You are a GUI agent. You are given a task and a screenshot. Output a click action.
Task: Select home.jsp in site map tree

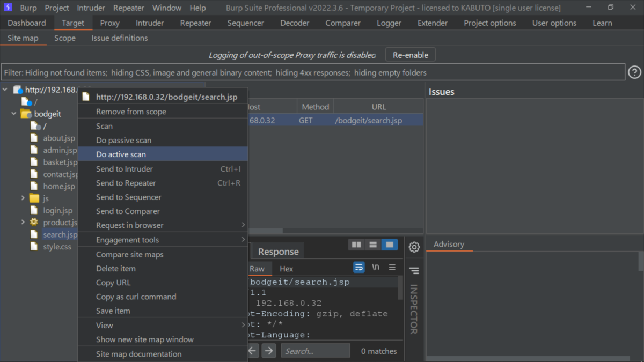[x=59, y=186]
